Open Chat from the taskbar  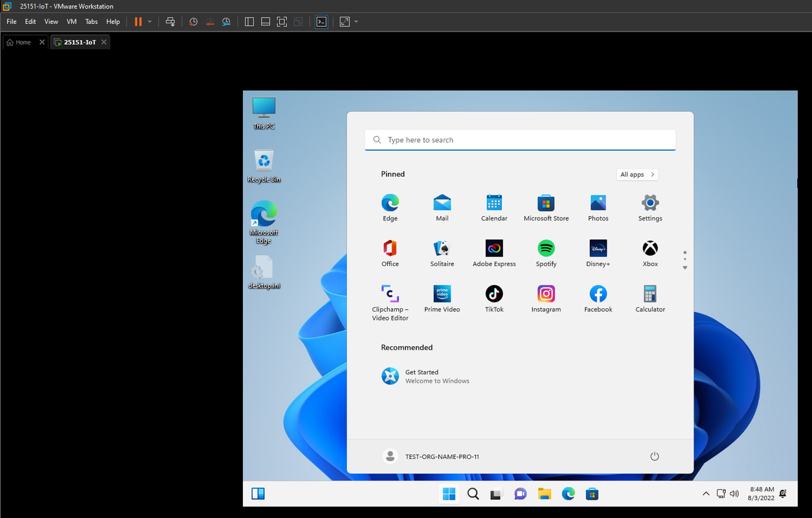(521, 494)
